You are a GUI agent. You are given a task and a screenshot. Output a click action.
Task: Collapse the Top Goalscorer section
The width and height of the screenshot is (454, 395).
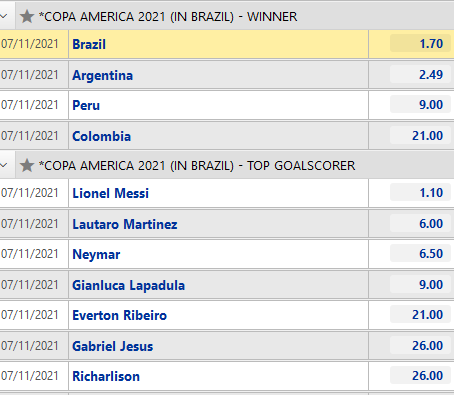click(4, 165)
